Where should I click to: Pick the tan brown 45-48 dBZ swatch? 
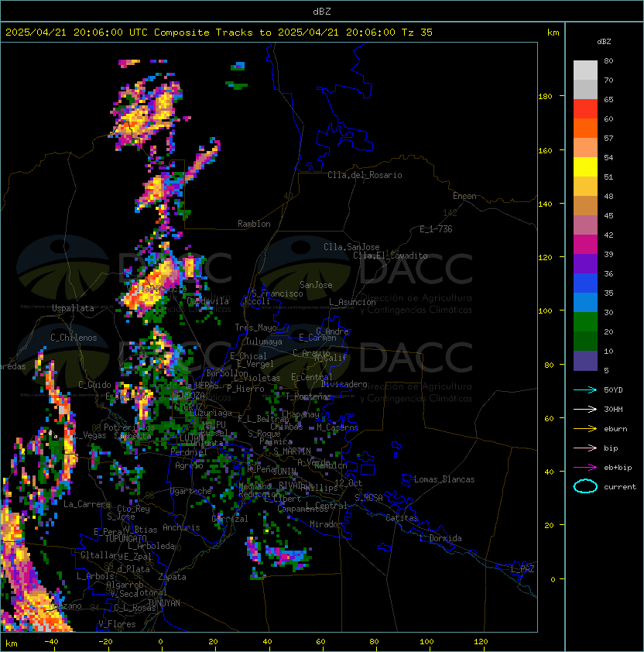tap(585, 206)
